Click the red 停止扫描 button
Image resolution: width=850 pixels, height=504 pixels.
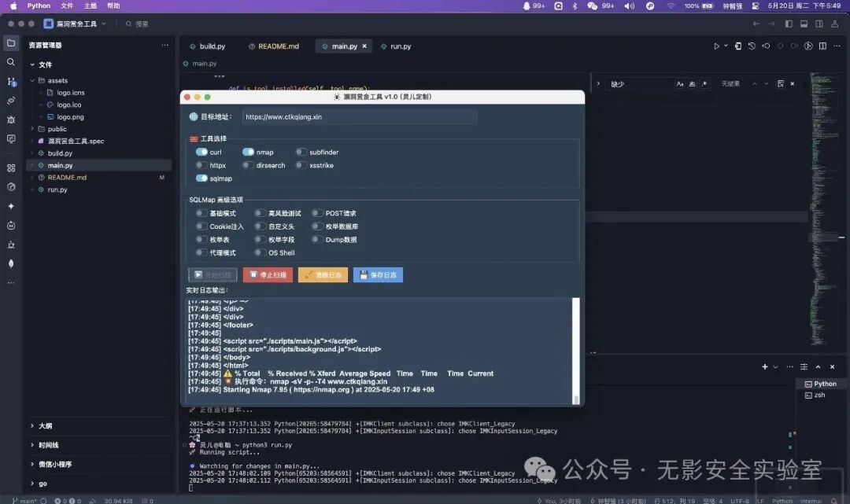pos(268,275)
